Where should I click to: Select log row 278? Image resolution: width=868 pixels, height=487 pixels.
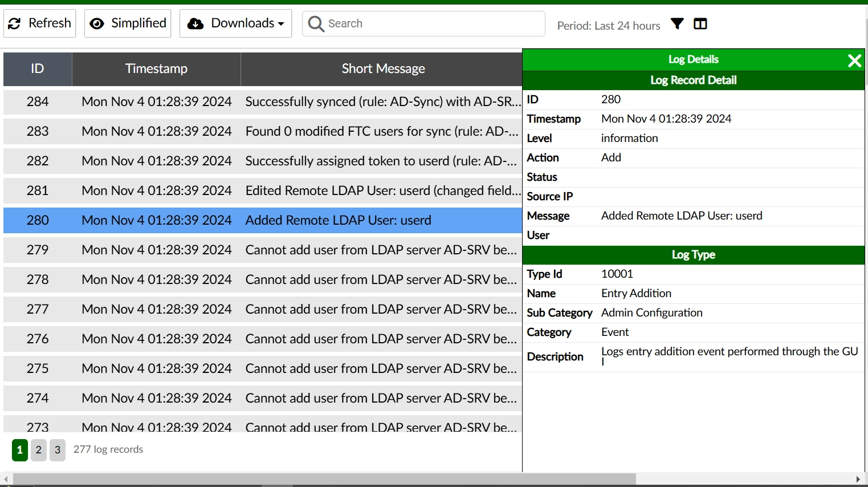click(263, 279)
